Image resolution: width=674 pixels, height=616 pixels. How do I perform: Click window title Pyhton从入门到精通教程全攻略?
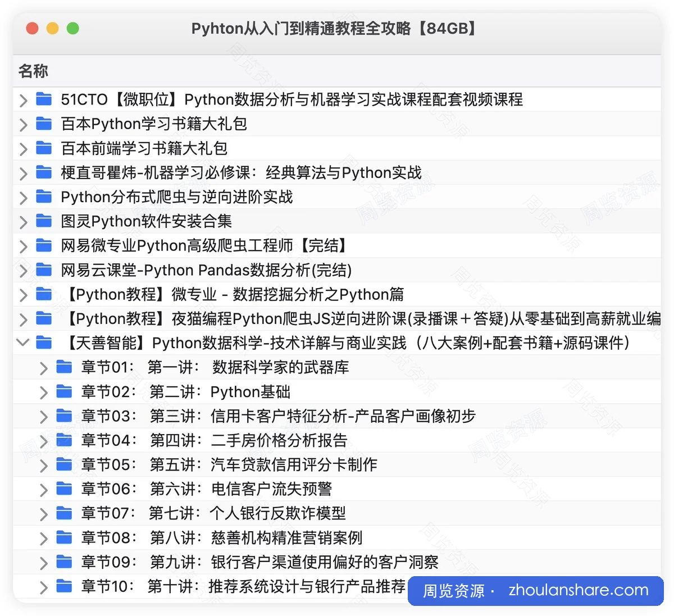pyautogui.click(x=336, y=28)
